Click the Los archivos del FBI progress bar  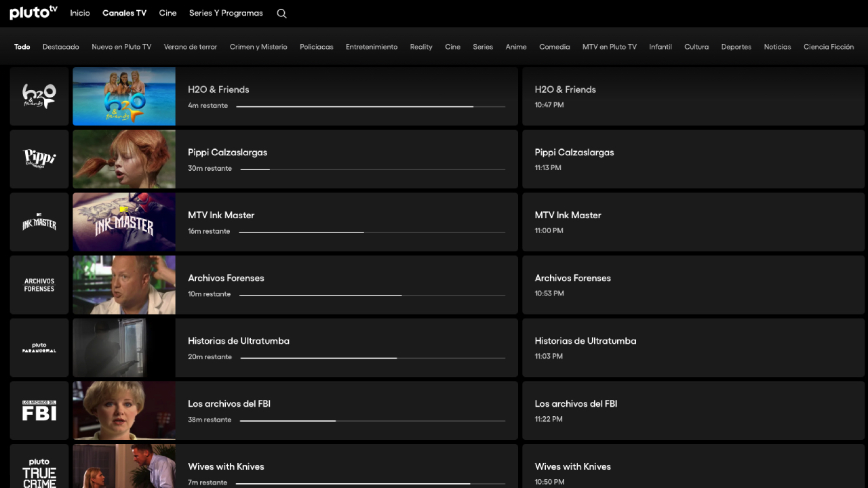click(x=372, y=420)
